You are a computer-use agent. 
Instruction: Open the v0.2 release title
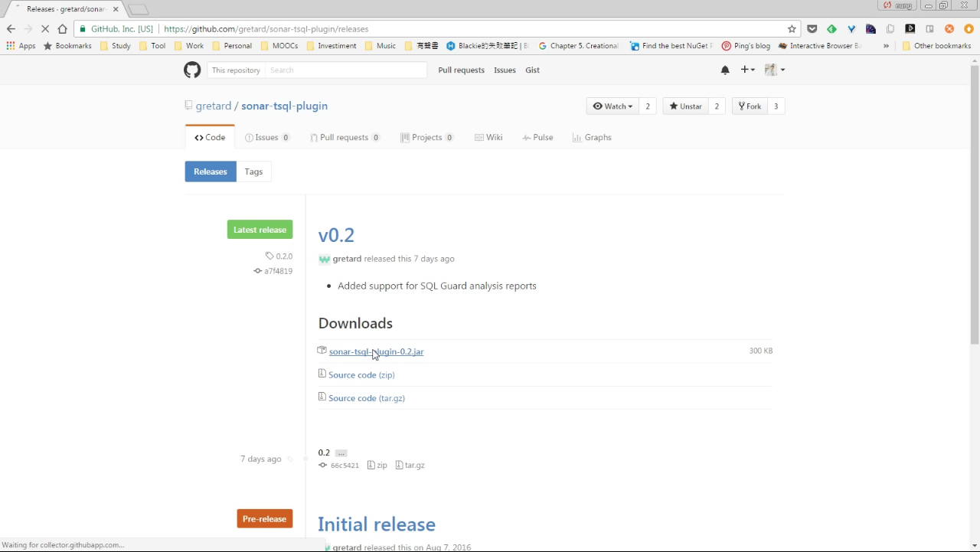coord(336,235)
